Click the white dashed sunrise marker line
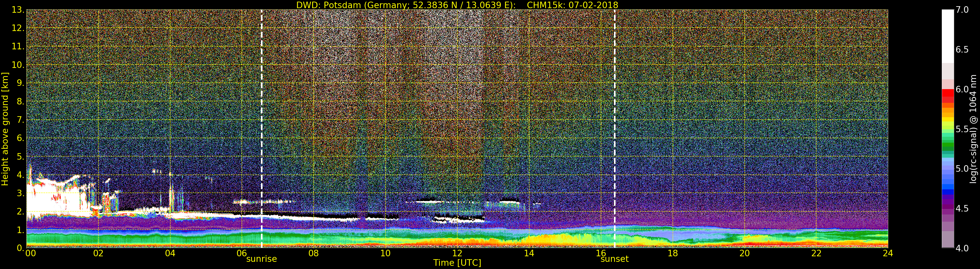The height and width of the screenshot is (269, 980). pyautogui.click(x=262, y=129)
